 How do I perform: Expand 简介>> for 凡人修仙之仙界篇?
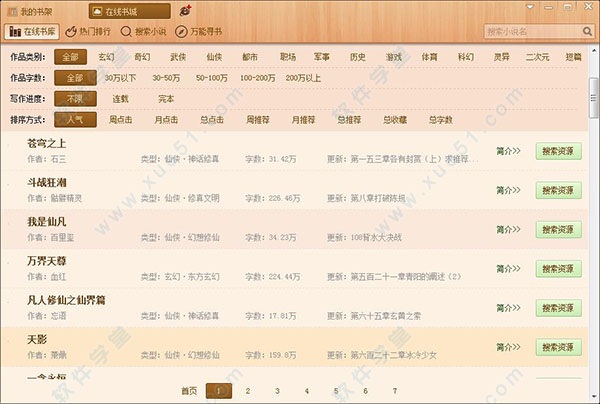(508, 308)
